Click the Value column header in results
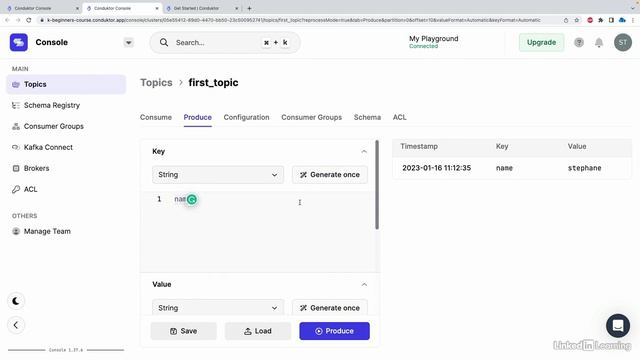Viewport: 640px width, 360px height. point(577,146)
